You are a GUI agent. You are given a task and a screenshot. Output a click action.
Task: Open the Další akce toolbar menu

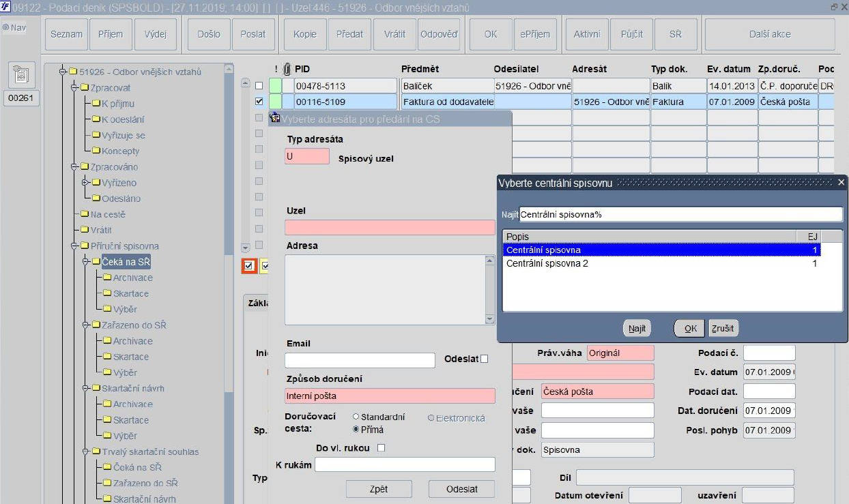(770, 34)
